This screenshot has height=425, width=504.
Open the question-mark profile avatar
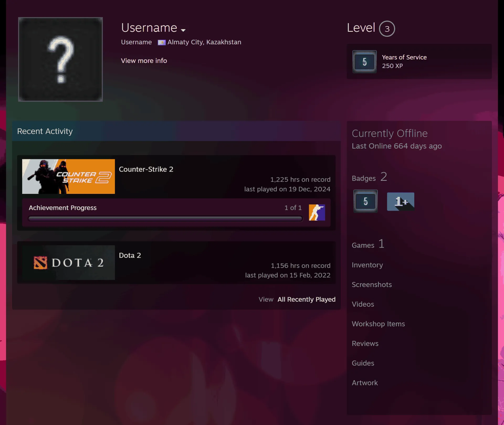60,59
